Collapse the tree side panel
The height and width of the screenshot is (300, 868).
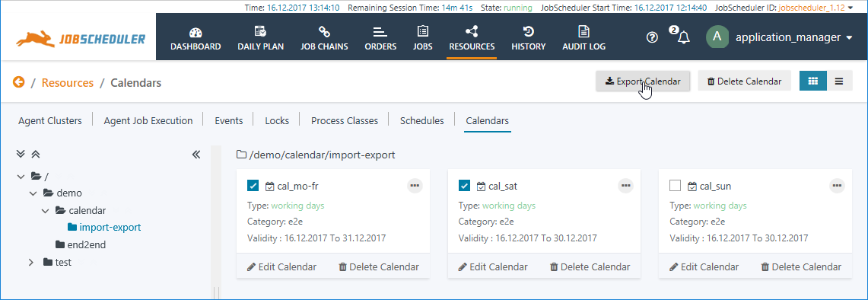pos(196,155)
